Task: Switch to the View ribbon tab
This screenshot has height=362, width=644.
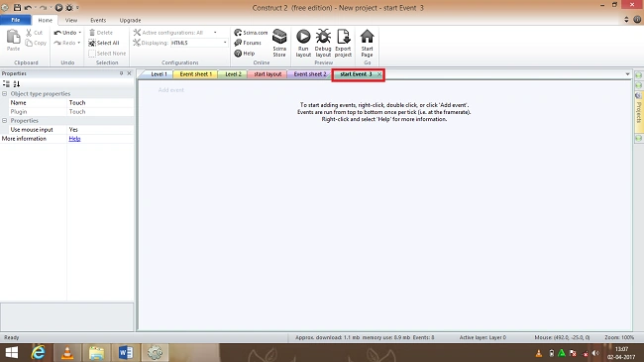Action: click(x=71, y=20)
